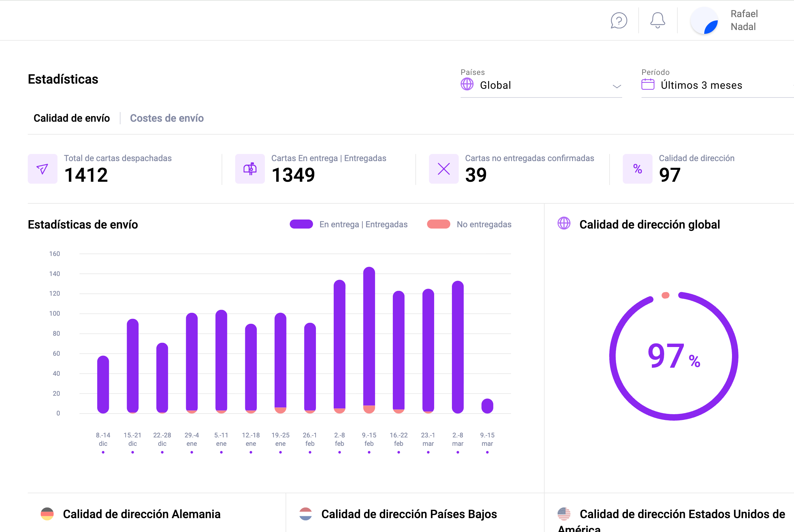Click the X undelivered letters icon
Viewport: 794px width, 532px height.
[x=443, y=169]
